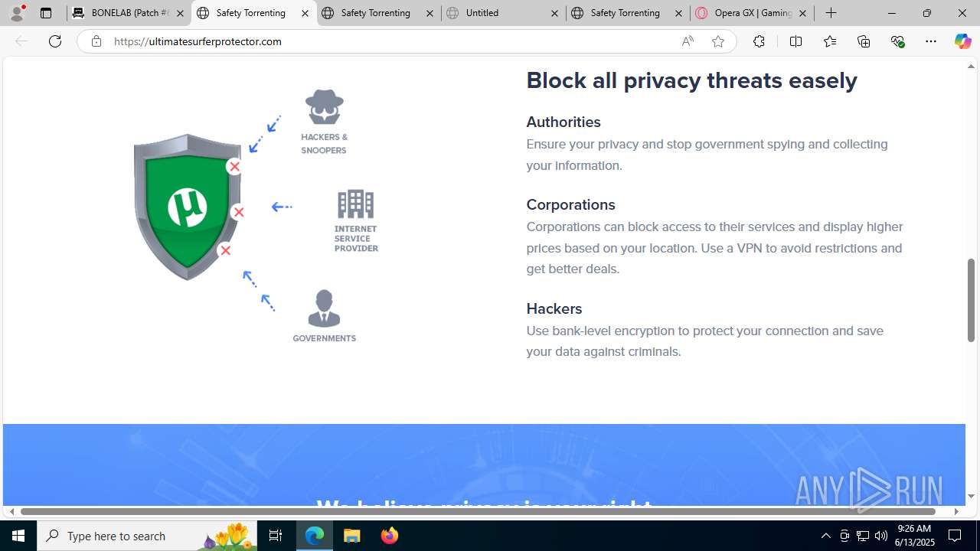Open the Collections icon
Viewport: 980px width, 551px height.
coord(864,41)
